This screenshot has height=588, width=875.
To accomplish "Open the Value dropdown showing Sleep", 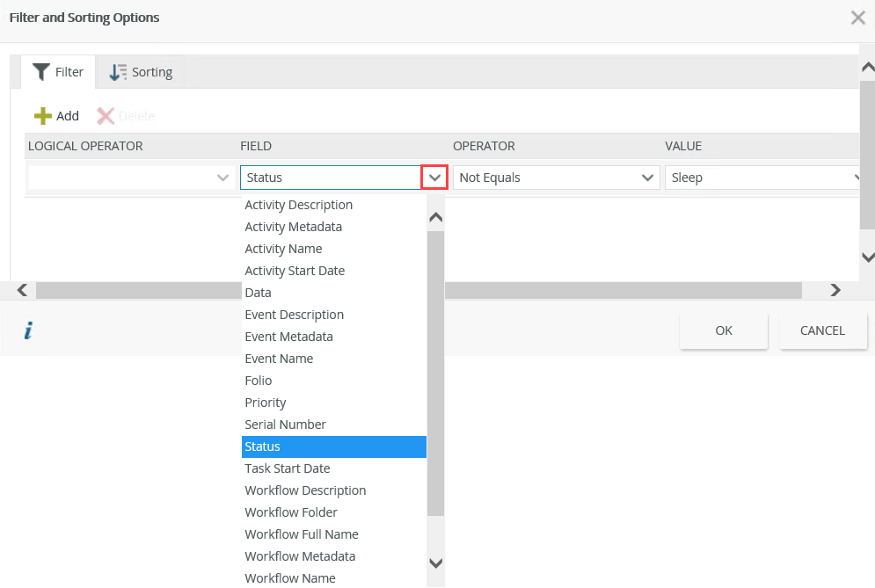I will click(857, 178).
